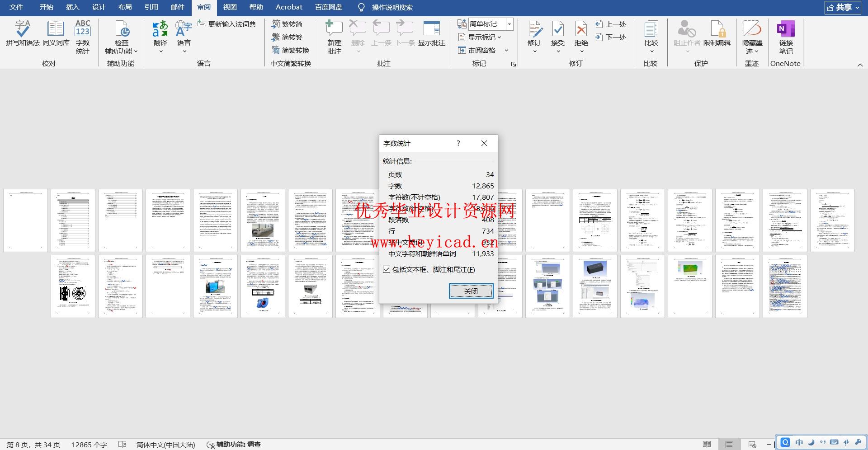Switch to the Acrobat tab

(x=289, y=7)
